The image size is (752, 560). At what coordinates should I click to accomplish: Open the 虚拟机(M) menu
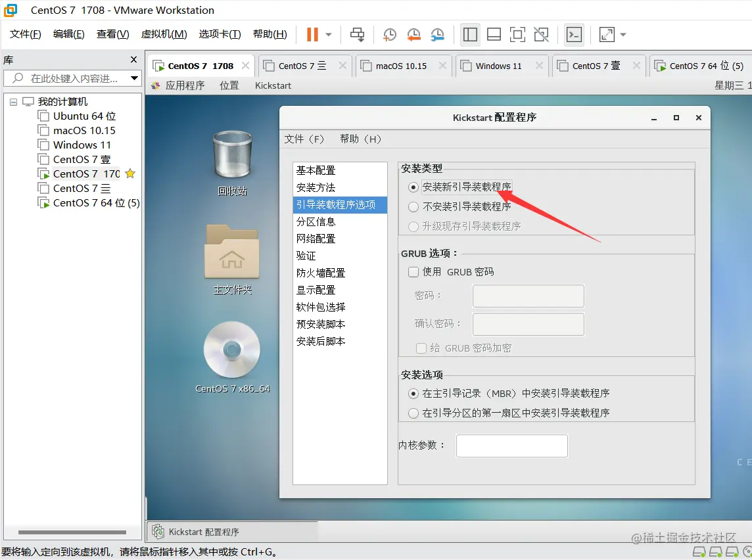click(x=164, y=34)
